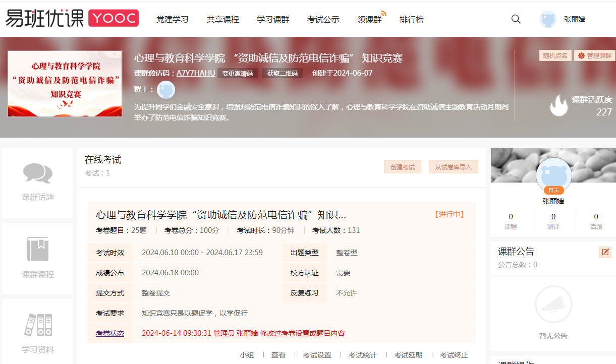
Task: Click the user avatar in top bar
Action: point(548,19)
